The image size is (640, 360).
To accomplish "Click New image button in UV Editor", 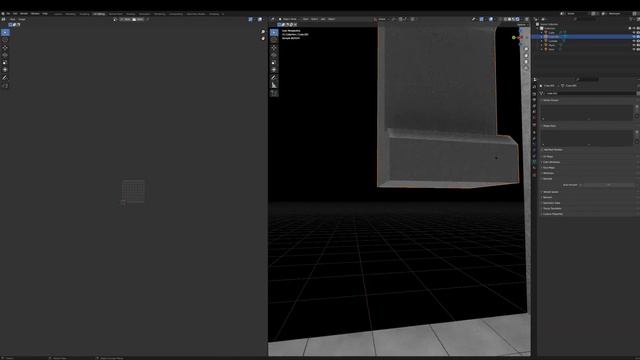I will (126, 19).
